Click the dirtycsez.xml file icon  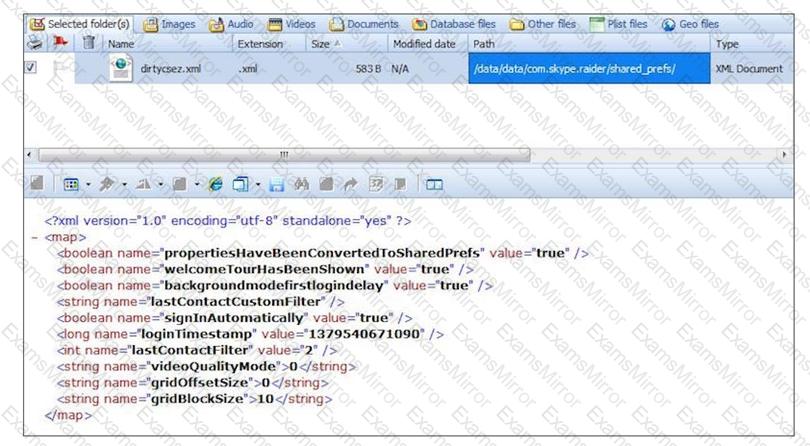(121, 68)
